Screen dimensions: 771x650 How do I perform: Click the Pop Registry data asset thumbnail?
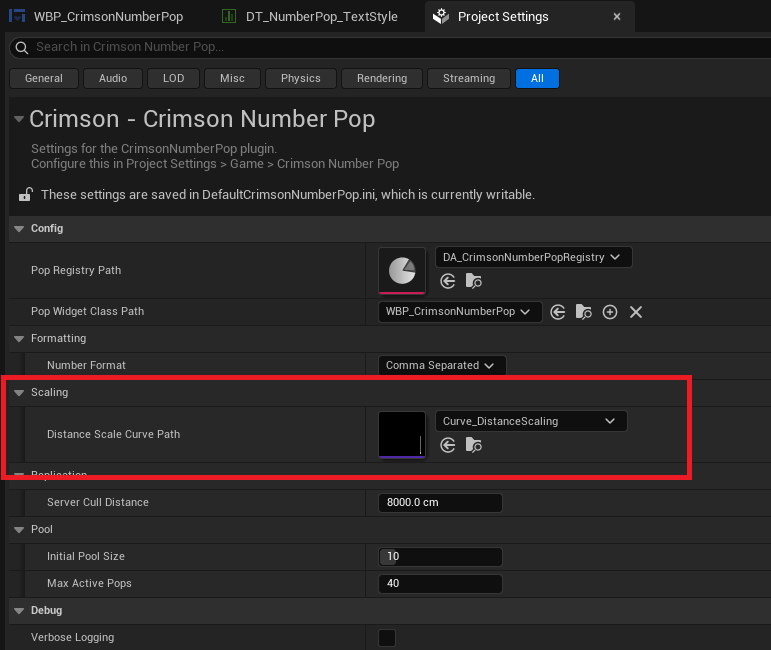pos(402,271)
